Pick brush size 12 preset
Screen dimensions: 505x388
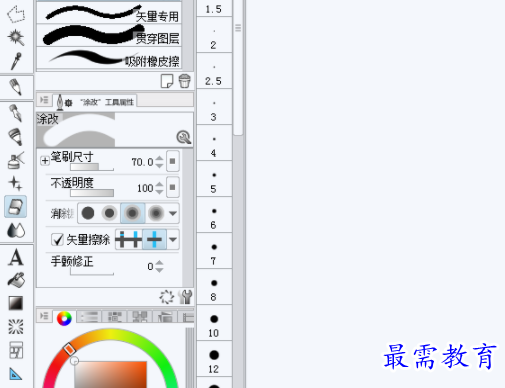[214, 359]
